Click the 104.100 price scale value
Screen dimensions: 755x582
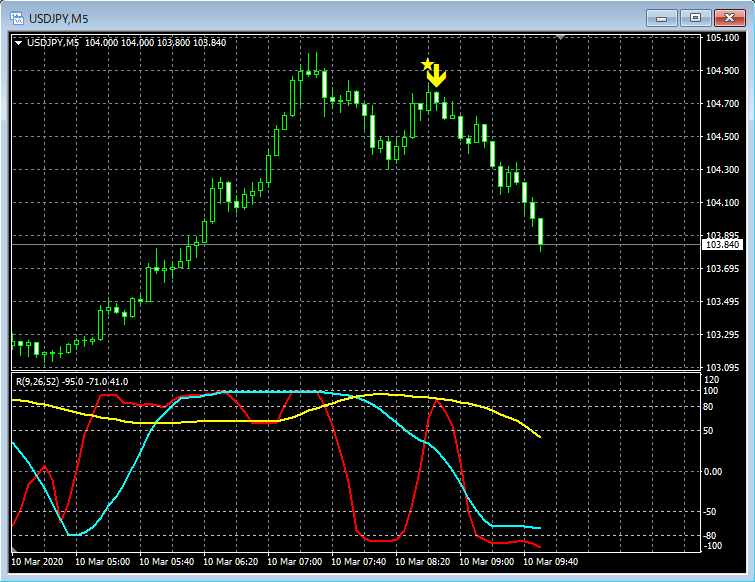coord(722,203)
